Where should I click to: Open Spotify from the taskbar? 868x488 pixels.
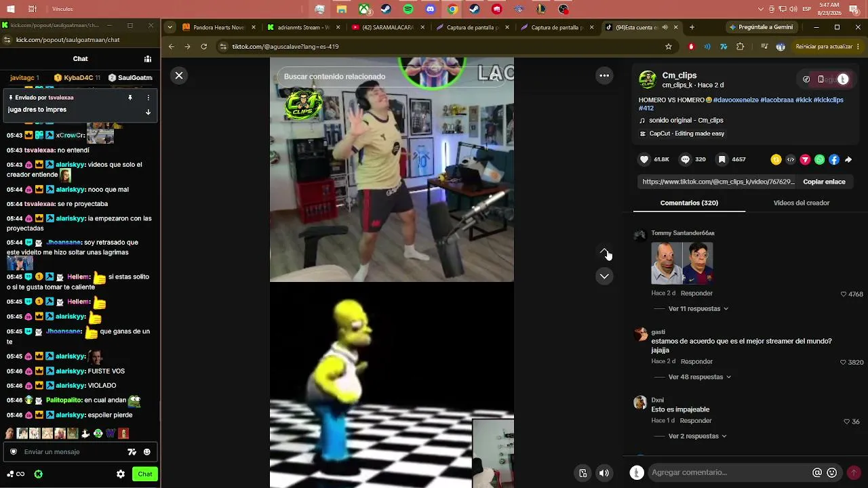(x=408, y=9)
